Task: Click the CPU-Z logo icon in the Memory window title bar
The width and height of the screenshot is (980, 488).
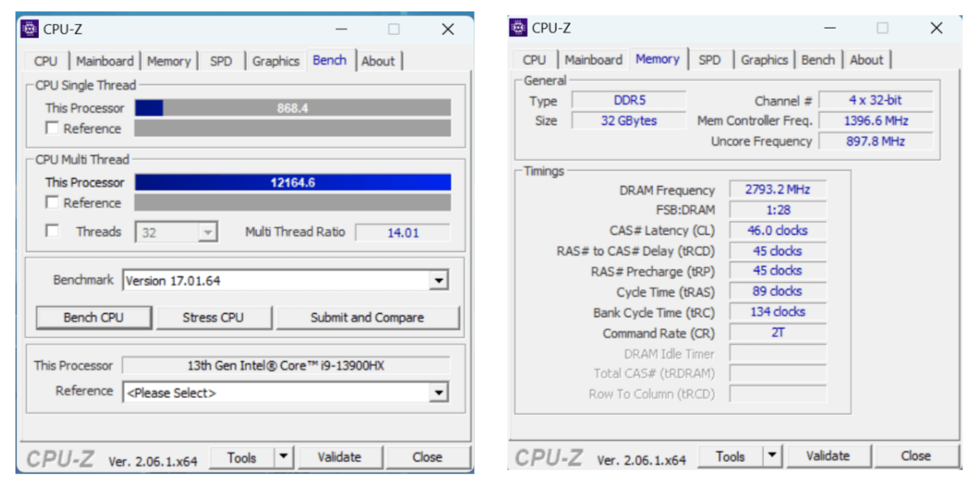Action: (x=518, y=28)
